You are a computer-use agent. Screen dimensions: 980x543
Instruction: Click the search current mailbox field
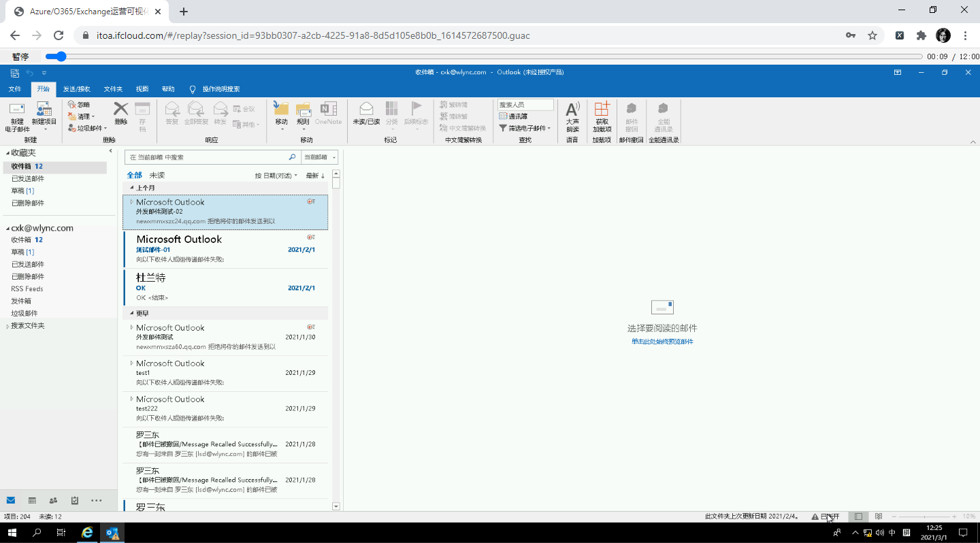click(x=212, y=157)
